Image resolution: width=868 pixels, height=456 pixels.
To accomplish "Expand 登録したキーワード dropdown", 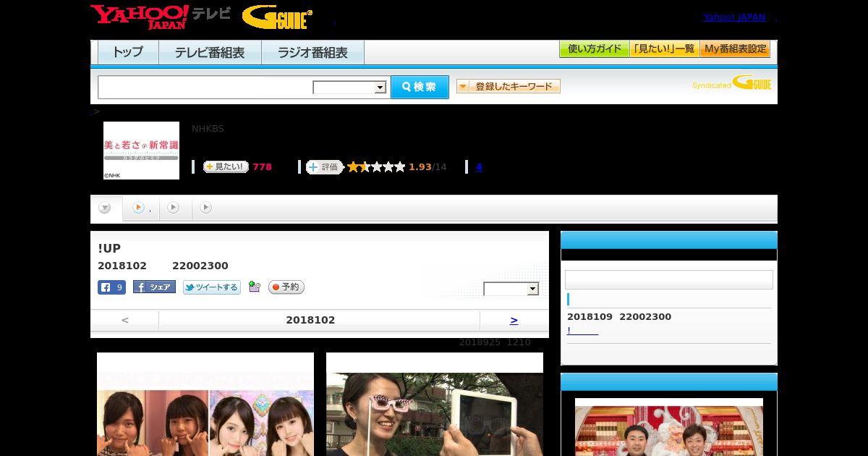I will (508, 86).
